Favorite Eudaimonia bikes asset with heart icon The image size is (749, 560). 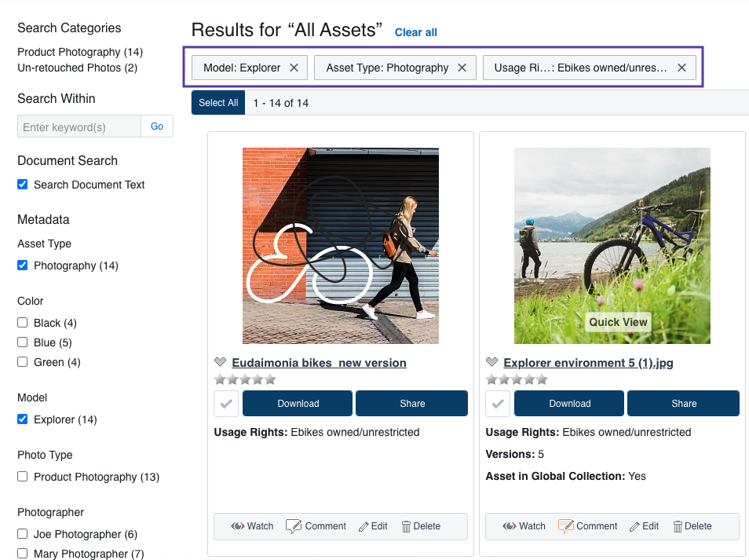tap(221, 363)
